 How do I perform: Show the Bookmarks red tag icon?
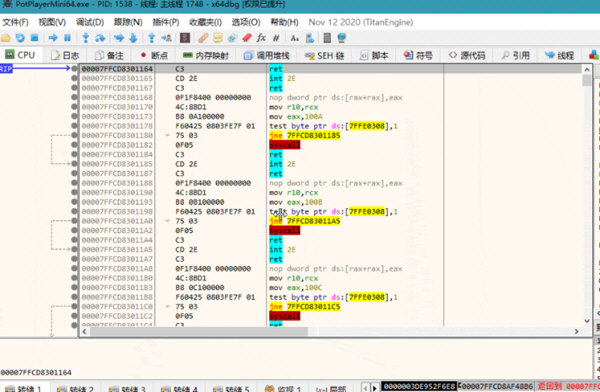(x=247, y=38)
